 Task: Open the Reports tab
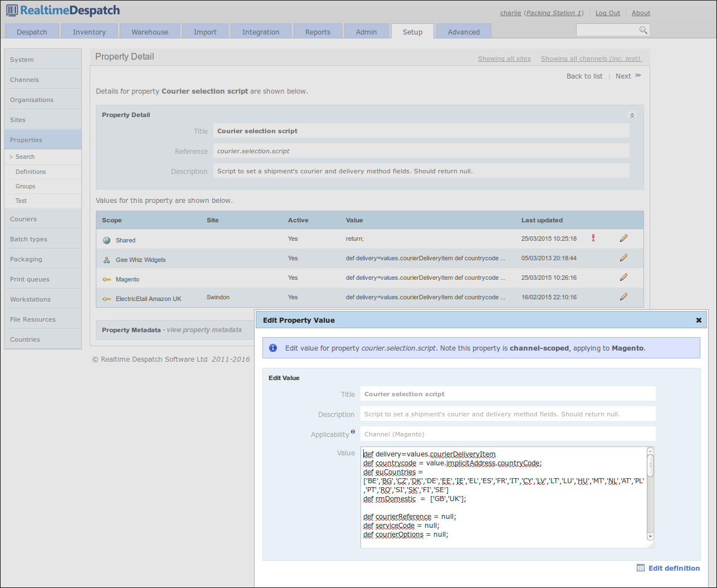[318, 31]
